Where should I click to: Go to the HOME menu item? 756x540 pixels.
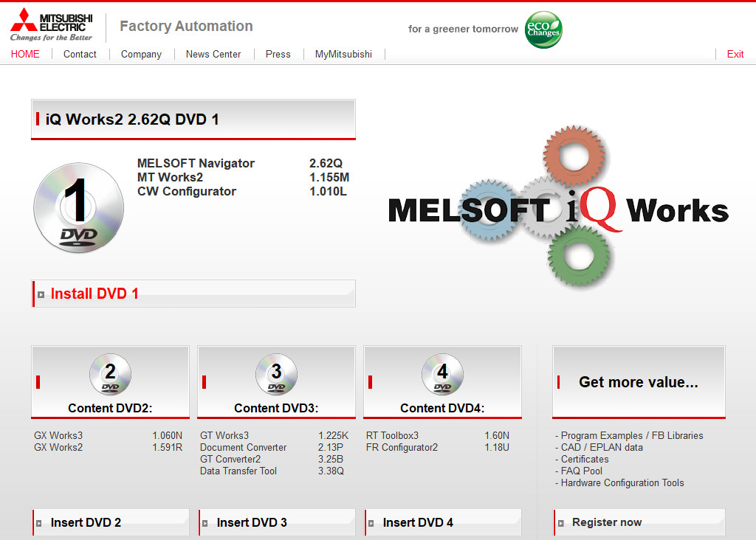(x=25, y=54)
